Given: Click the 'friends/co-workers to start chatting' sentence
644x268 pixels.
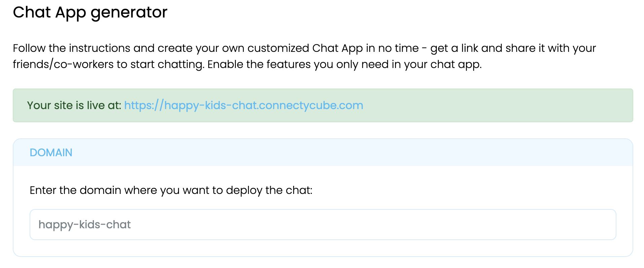Looking at the screenshot, I should pyautogui.click(x=108, y=64).
